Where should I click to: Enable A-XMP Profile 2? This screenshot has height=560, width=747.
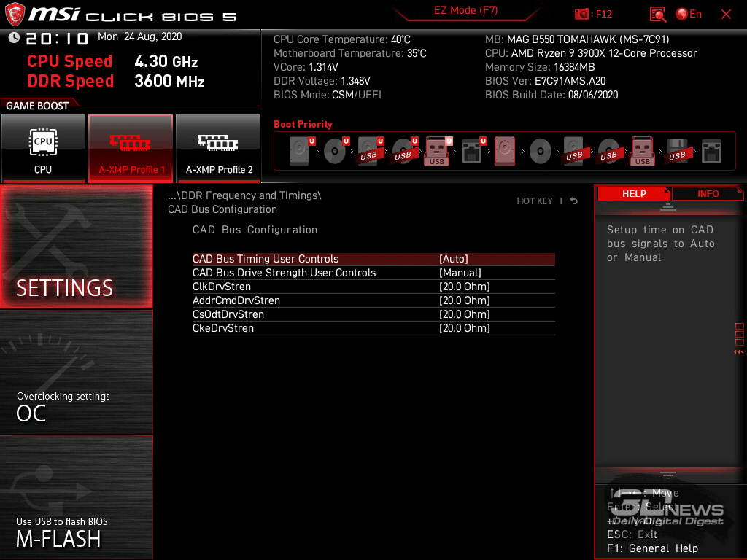(219, 148)
